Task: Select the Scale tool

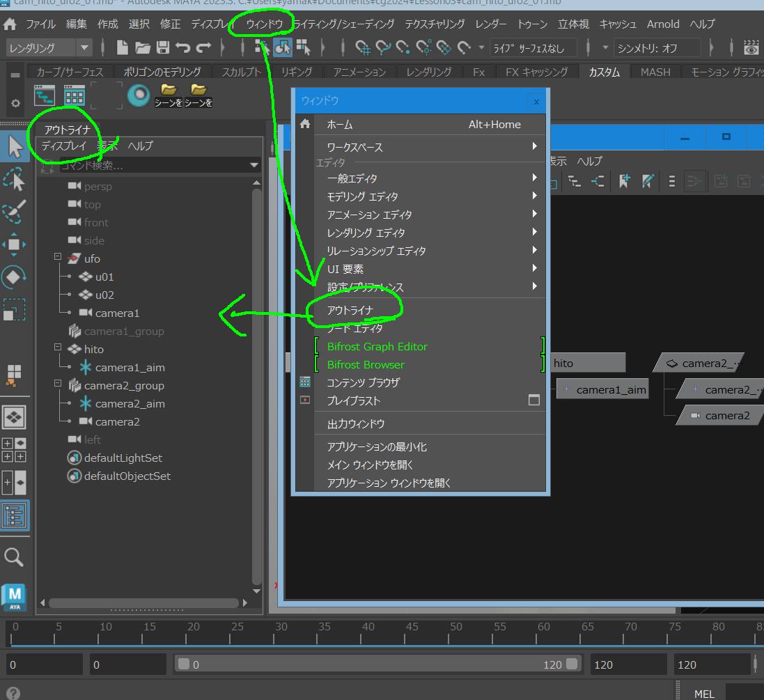Action: (14, 309)
